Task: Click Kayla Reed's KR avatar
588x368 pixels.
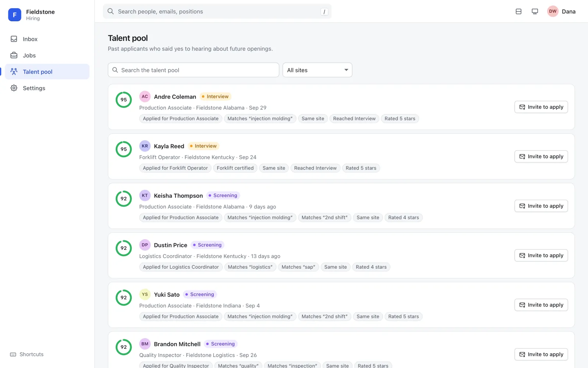Action: pyautogui.click(x=145, y=146)
